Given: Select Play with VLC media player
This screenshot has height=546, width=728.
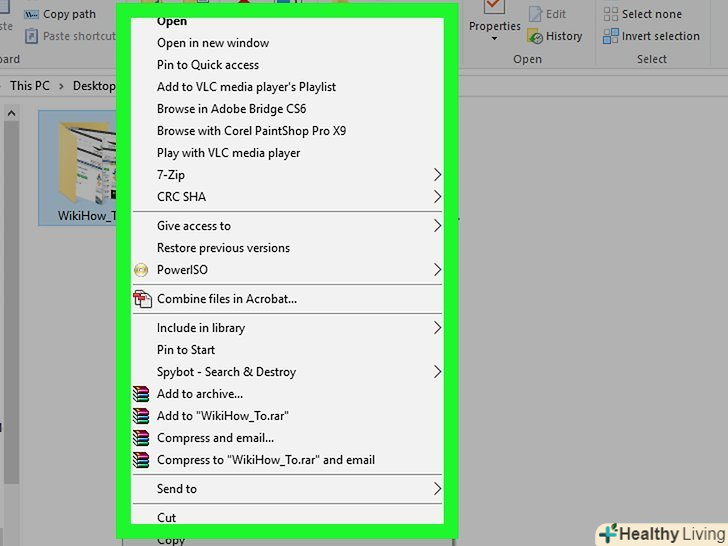Looking at the screenshot, I should (x=287, y=153).
